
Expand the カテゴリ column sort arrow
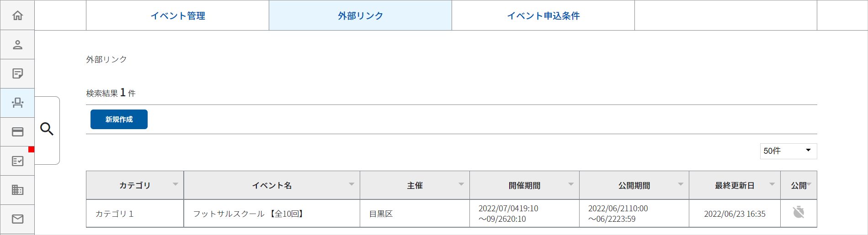pos(176,184)
